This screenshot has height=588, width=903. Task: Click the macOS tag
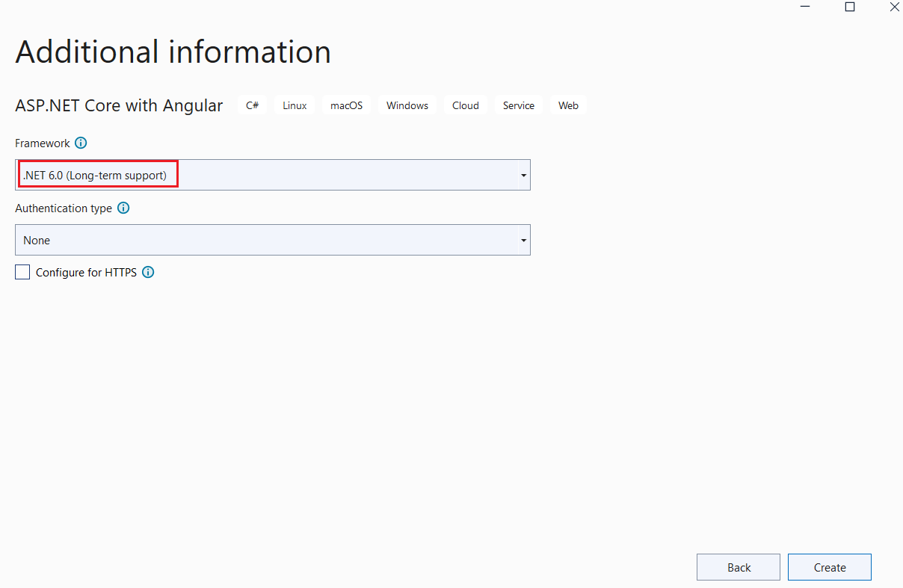pos(346,105)
